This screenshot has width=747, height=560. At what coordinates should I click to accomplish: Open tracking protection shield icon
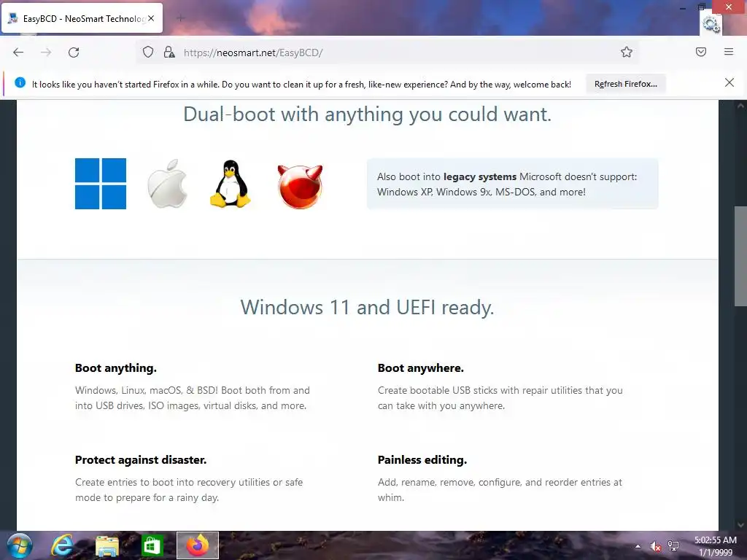tap(148, 52)
